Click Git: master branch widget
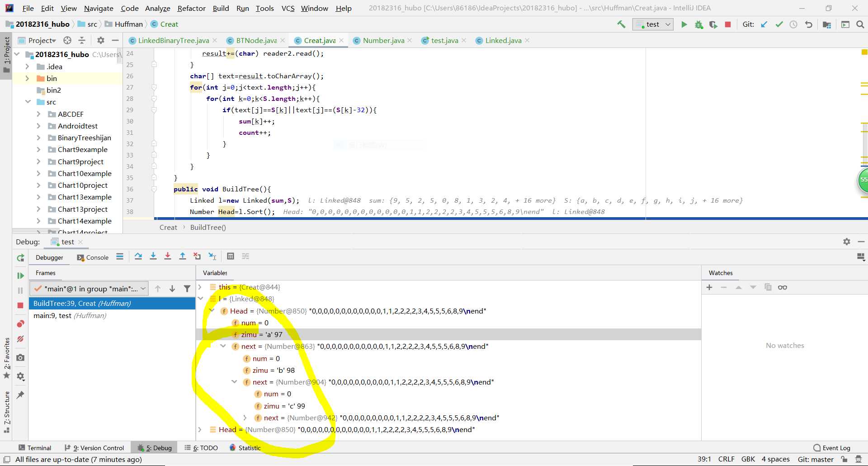Screen dimensions: 868x466 pyautogui.click(x=816, y=459)
